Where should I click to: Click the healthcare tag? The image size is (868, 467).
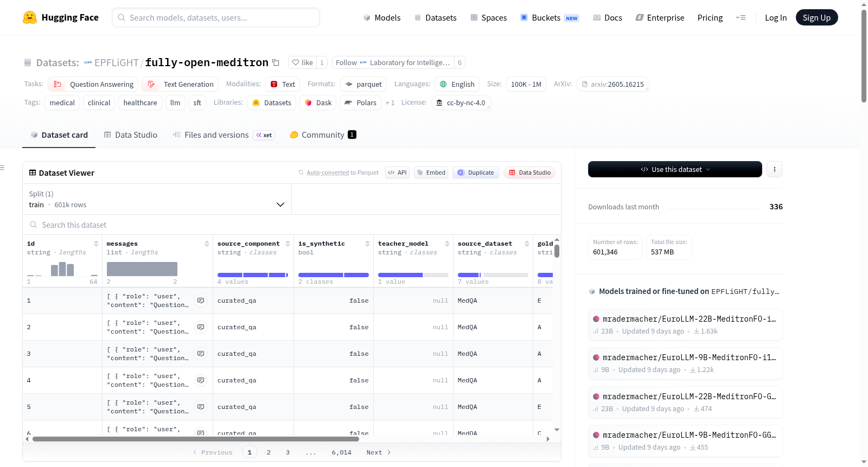coord(140,103)
